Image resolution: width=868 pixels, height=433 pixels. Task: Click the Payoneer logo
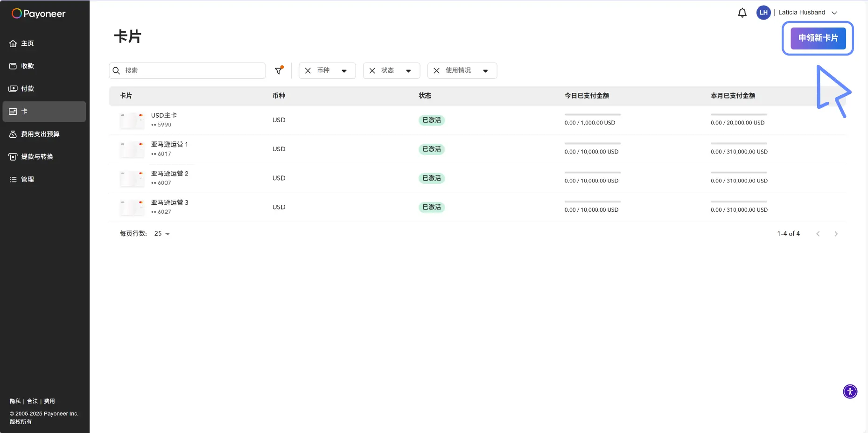[x=38, y=14]
